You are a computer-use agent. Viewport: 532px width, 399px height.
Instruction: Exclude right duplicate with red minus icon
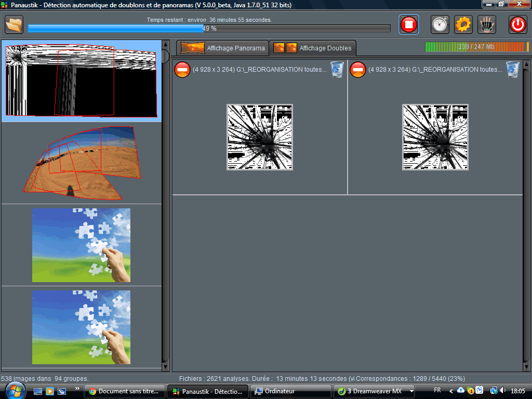[x=358, y=69]
